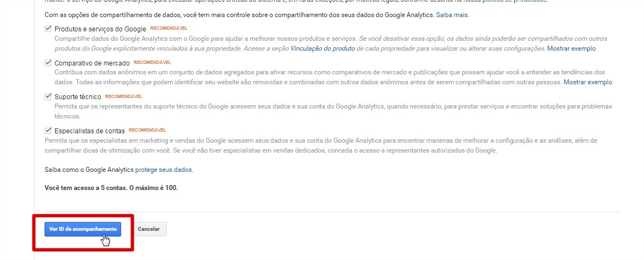644x260 pixels.
Task: Open the Vinculação do produto link
Action: click(x=323, y=48)
